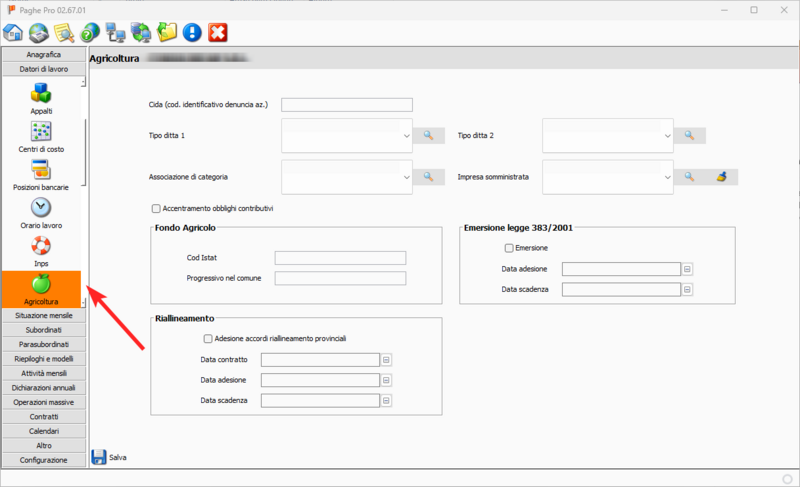
Task: Click the home icon in toolbar
Action: point(14,32)
